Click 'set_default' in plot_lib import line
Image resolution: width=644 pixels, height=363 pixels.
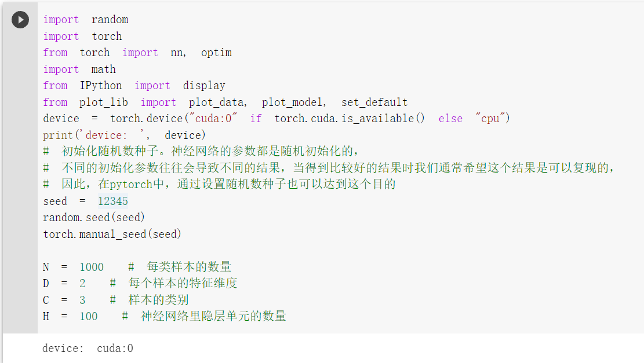click(374, 102)
